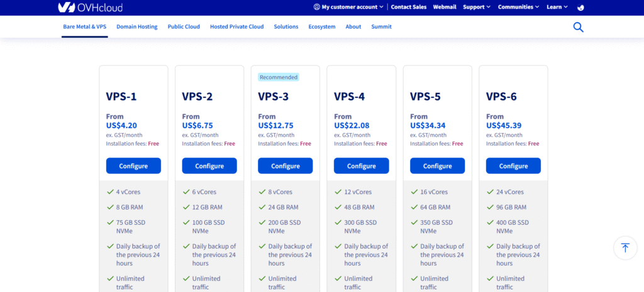This screenshot has width=644, height=292.
Task: Open the Communities dropdown
Action: coord(518,7)
